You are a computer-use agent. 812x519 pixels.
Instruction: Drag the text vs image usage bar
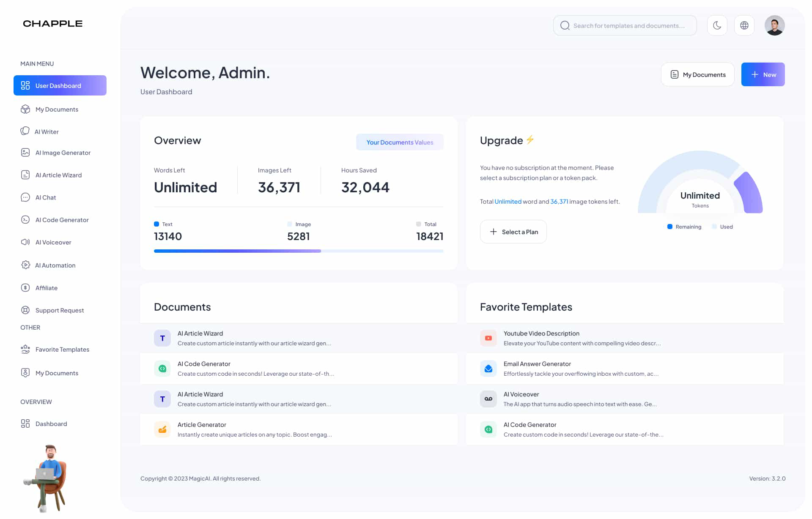(298, 251)
